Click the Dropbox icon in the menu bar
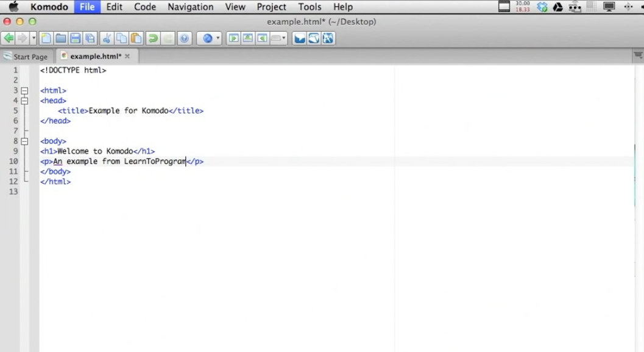This screenshot has width=644, height=352. [542, 7]
